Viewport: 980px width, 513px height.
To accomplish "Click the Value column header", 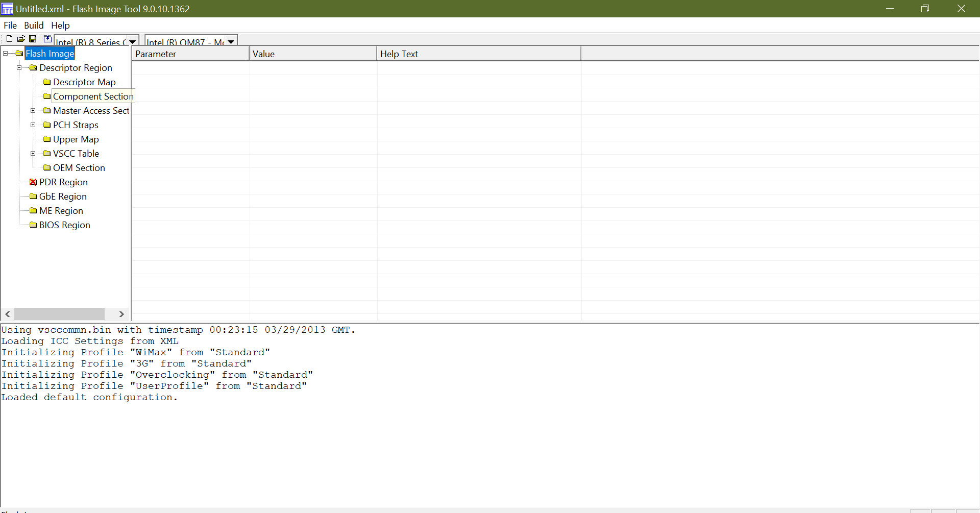I will click(x=313, y=54).
